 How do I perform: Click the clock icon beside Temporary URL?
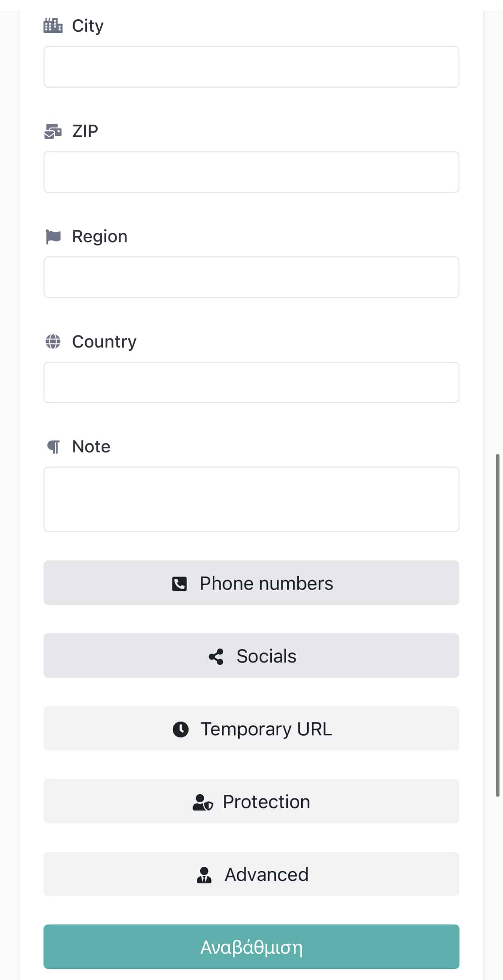tap(181, 729)
